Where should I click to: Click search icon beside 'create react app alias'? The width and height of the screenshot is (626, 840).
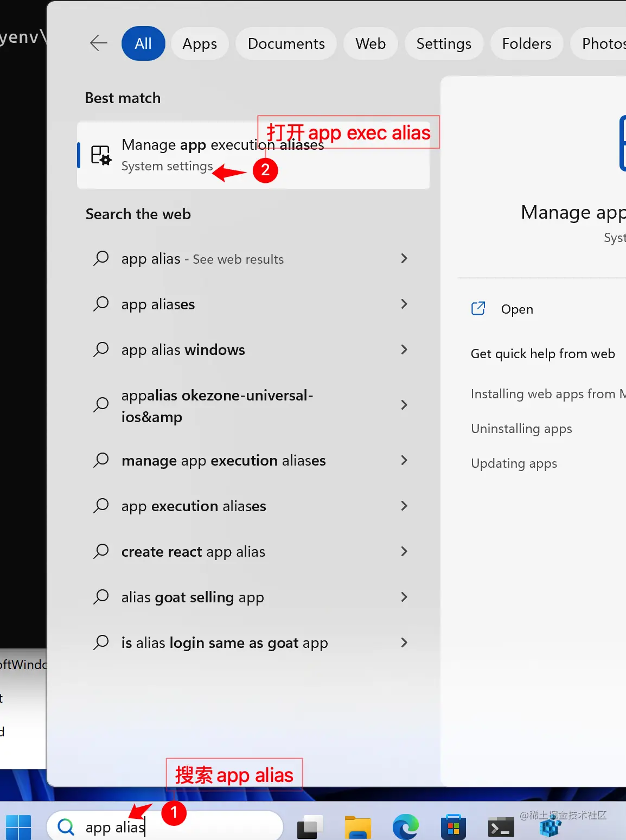(101, 551)
